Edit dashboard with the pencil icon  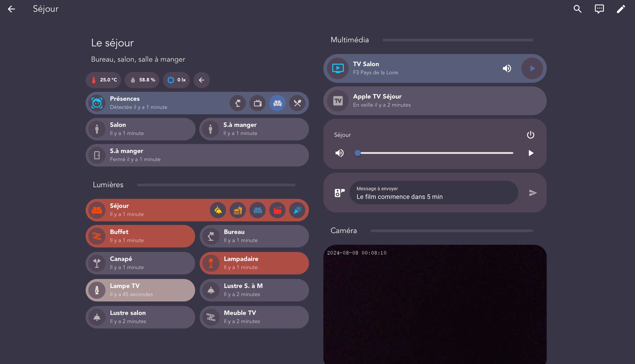pyautogui.click(x=621, y=9)
